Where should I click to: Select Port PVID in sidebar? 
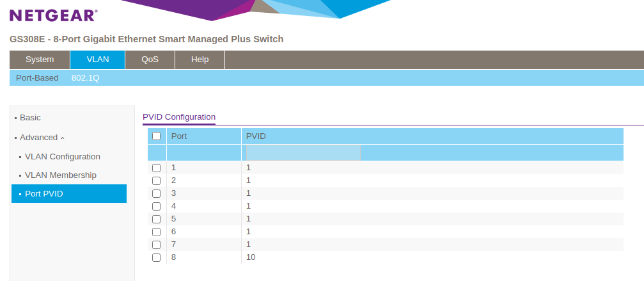[43, 194]
